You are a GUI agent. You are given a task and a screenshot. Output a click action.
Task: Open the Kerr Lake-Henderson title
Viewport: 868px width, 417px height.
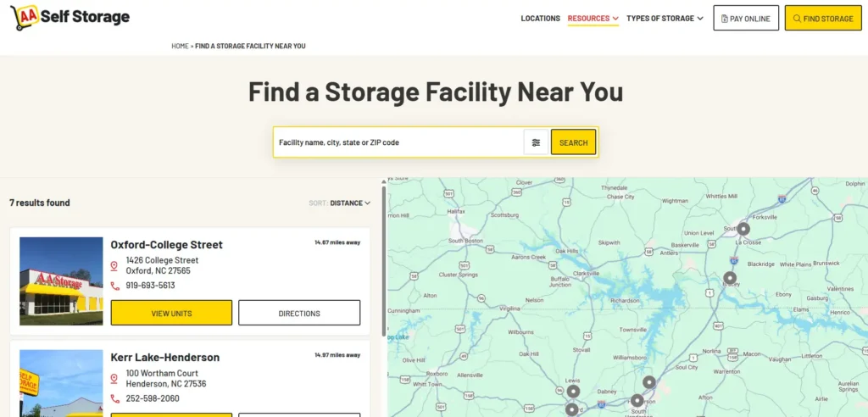[165, 358]
